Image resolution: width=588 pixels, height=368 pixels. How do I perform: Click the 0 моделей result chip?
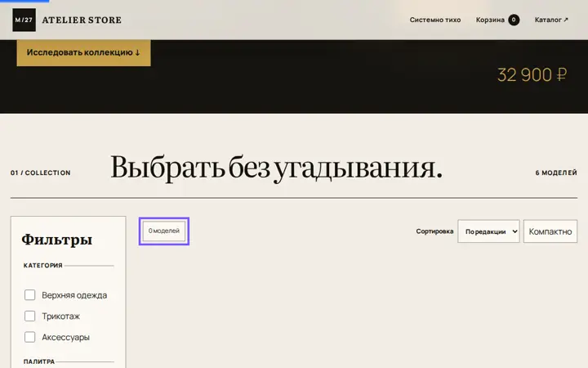164,231
